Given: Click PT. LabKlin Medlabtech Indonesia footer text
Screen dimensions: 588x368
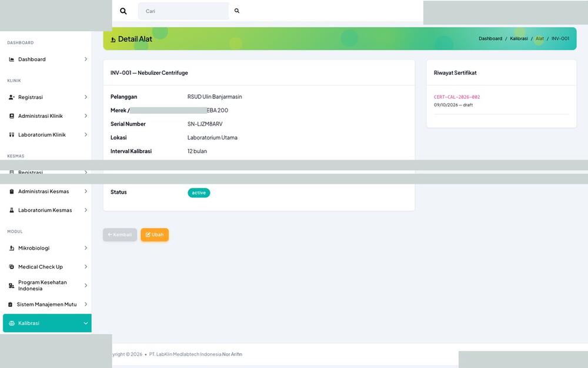Looking at the screenshot, I should (185, 354).
